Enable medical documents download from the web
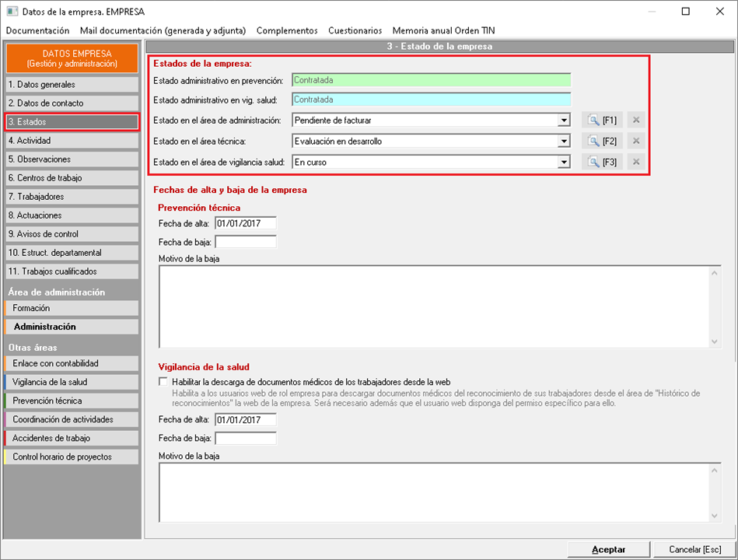Image resolution: width=738 pixels, height=560 pixels. coord(163,382)
